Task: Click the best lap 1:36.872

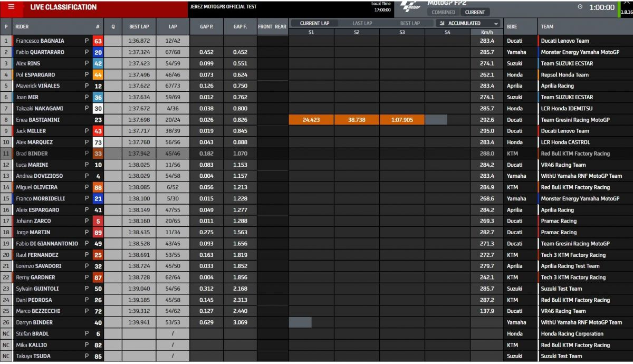Action: (139, 41)
